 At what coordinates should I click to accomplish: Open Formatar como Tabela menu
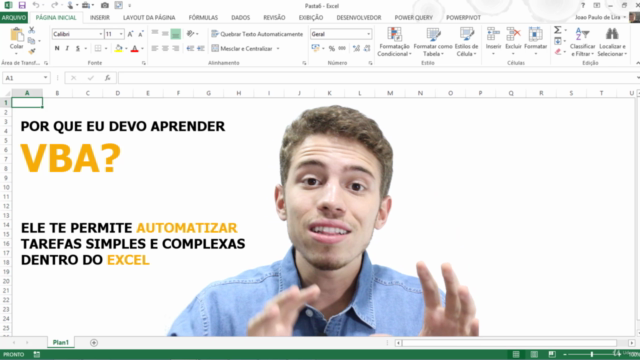(x=433, y=42)
